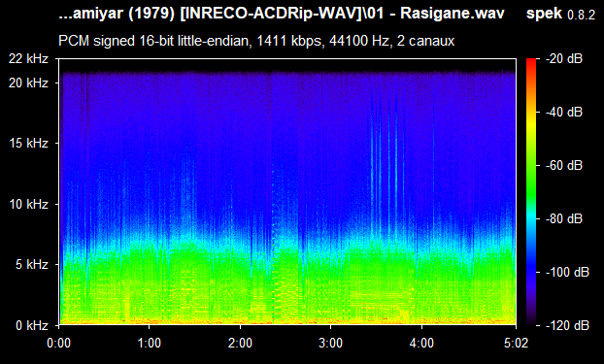
Task: Click the 20 kHz frequency axis label
Action: [28, 83]
